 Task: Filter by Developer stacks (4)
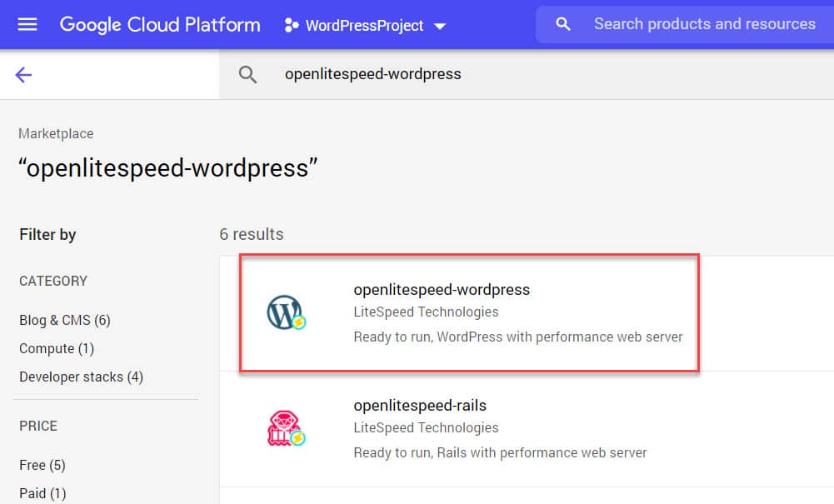(x=82, y=377)
